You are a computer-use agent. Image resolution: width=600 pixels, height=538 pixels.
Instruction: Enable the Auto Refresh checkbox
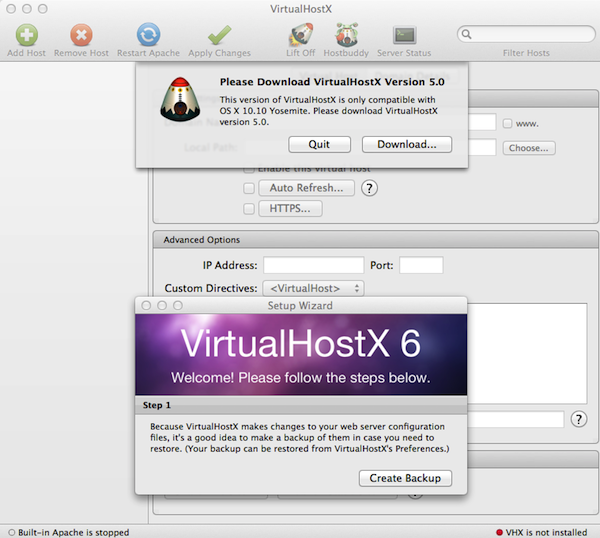click(249, 188)
